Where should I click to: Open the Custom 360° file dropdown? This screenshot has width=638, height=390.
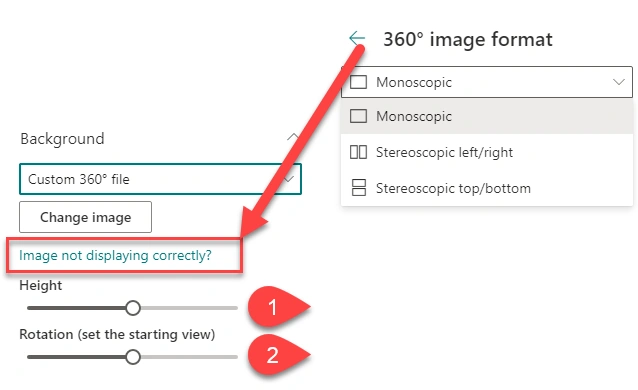click(160, 179)
